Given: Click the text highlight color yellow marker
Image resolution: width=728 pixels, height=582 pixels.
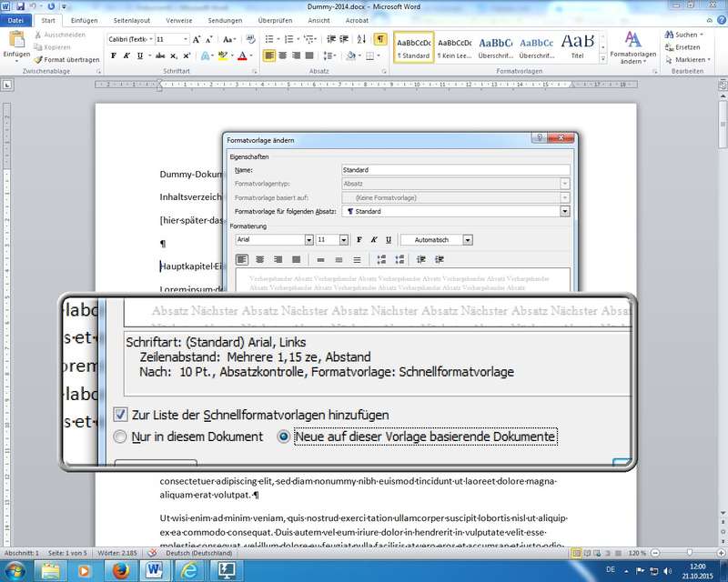Looking at the screenshot, I should coord(222,55).
